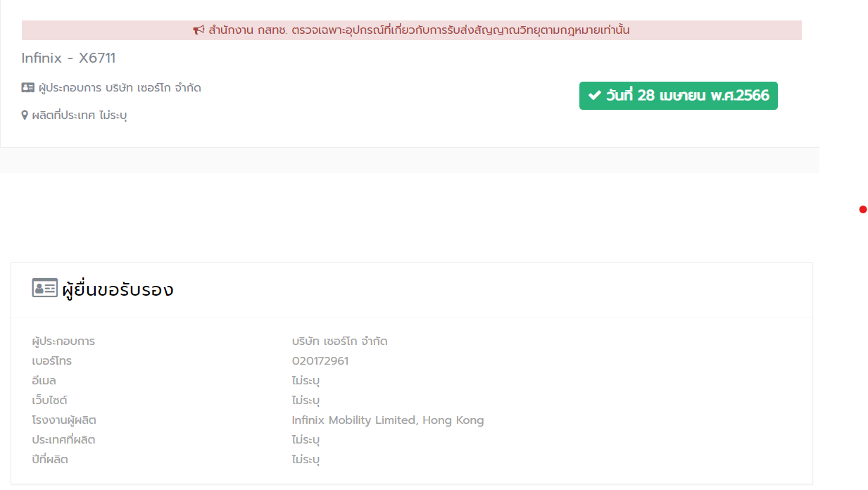Screen dimensions: 868x490
Task: Click the ผู้ยื่นขอรับรอง section heading
Action: (118, 289)
